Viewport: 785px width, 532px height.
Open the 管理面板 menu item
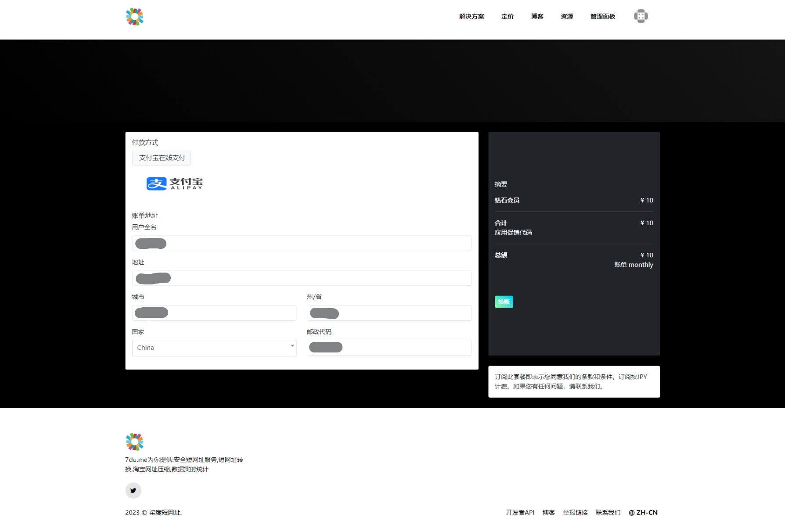click(602, 16)
